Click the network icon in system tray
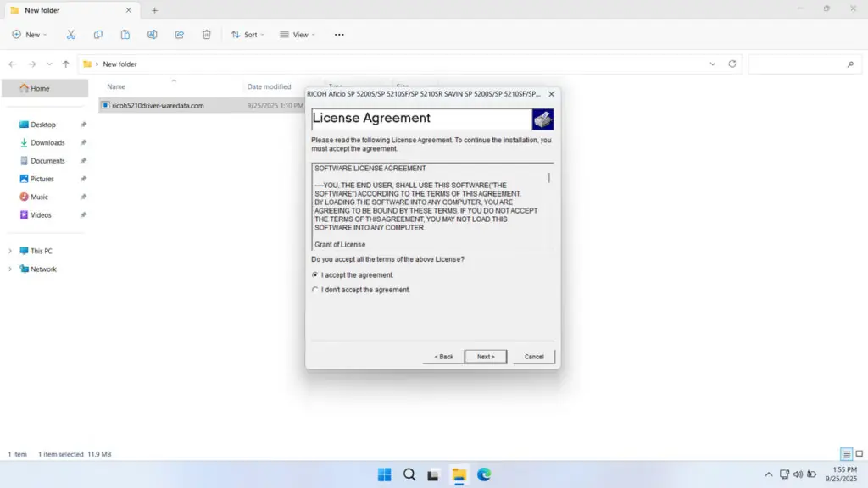The width and height of the screenshot is (868, 488). point(784,474)
